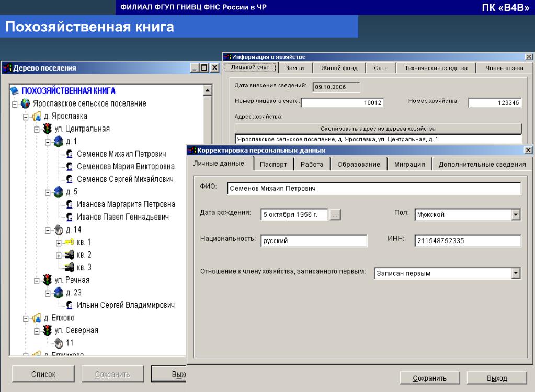The width and height of the screenshot is (535, 392).
Task: Collapse the ул. Речная tree node
Action: click(37, 281)
